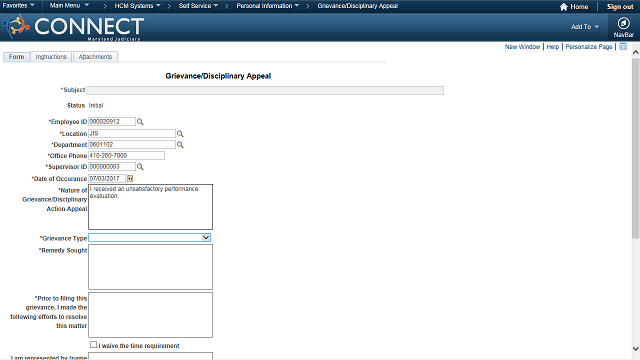Click the page layout icon beside Personalize Page
This screenshot has width=640, height=360.
coord(623,47)
